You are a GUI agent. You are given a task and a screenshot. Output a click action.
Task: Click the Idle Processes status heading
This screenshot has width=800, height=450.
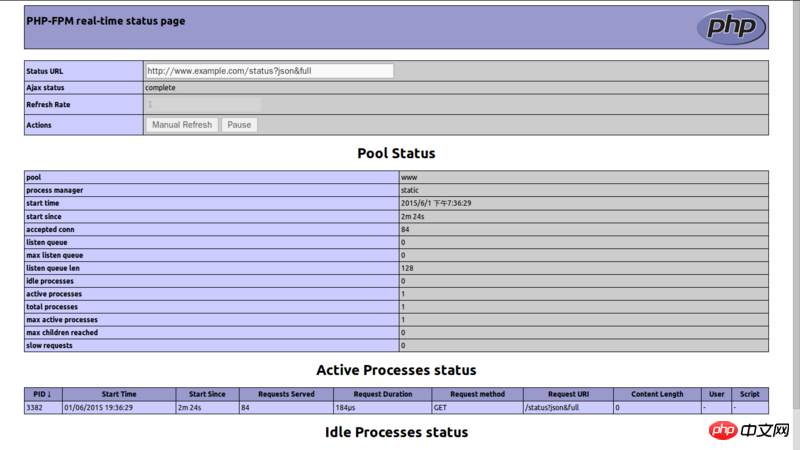coord(396,432)
